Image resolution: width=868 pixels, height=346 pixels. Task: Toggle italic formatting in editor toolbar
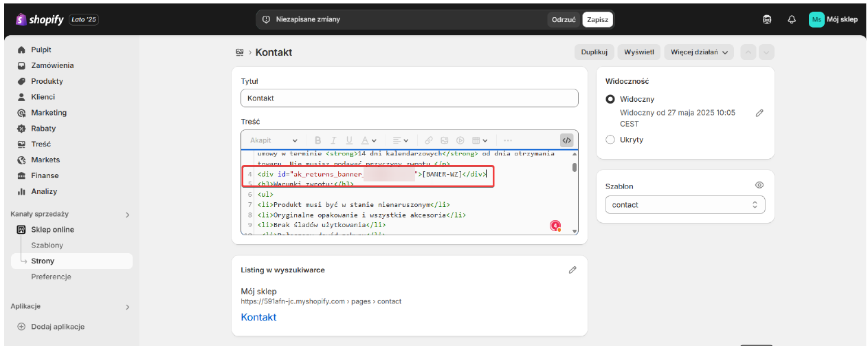click(333, 140)
